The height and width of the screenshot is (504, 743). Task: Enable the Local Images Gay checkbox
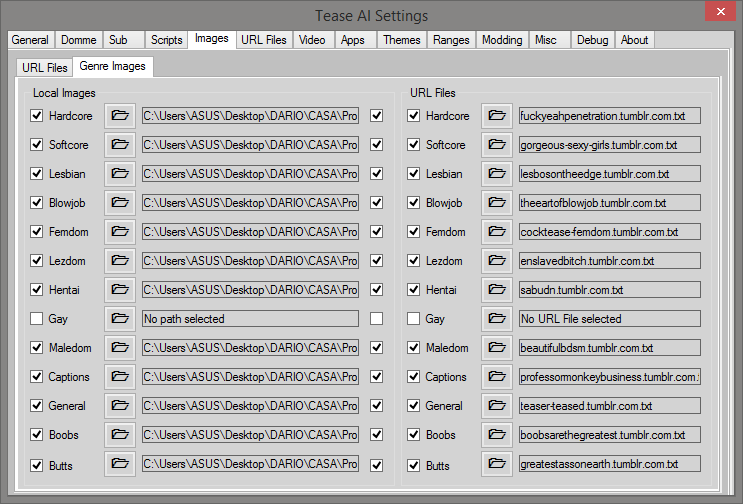(x=36, y=318)
